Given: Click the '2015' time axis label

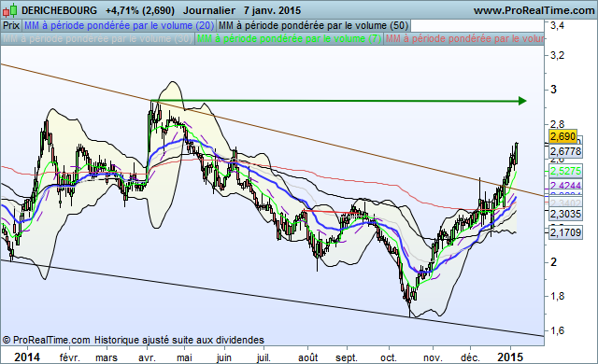Looking at the screenshot, I should (x=510, y=357).
